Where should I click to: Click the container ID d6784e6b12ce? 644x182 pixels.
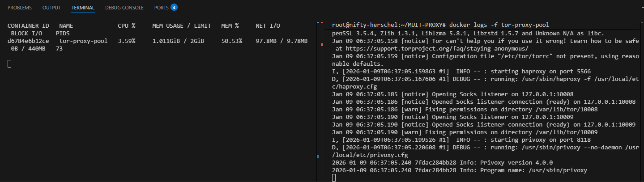tap(28, 41)
